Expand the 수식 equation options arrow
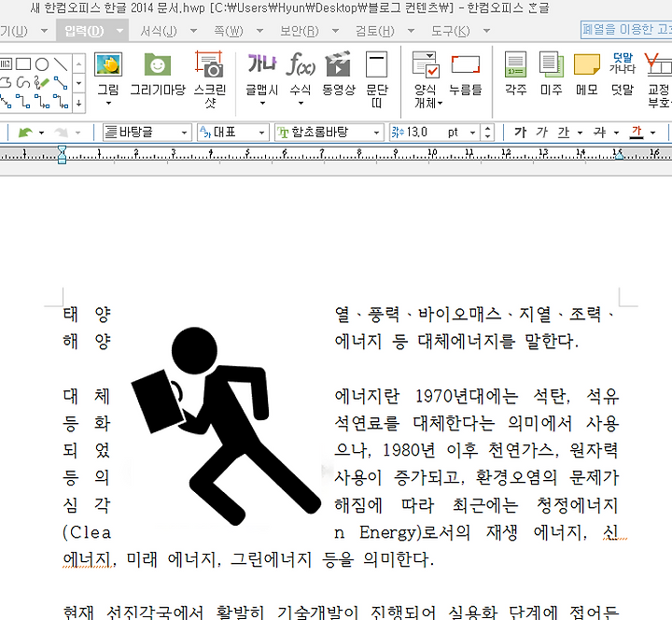Viewport: 672px width, 620px height. pos(301,104)
